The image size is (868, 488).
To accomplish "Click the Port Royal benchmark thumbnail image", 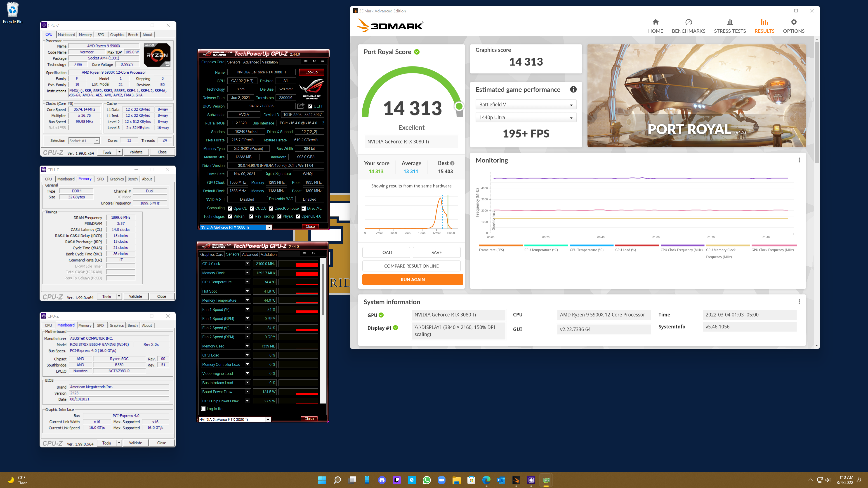I will pos(696,96).
